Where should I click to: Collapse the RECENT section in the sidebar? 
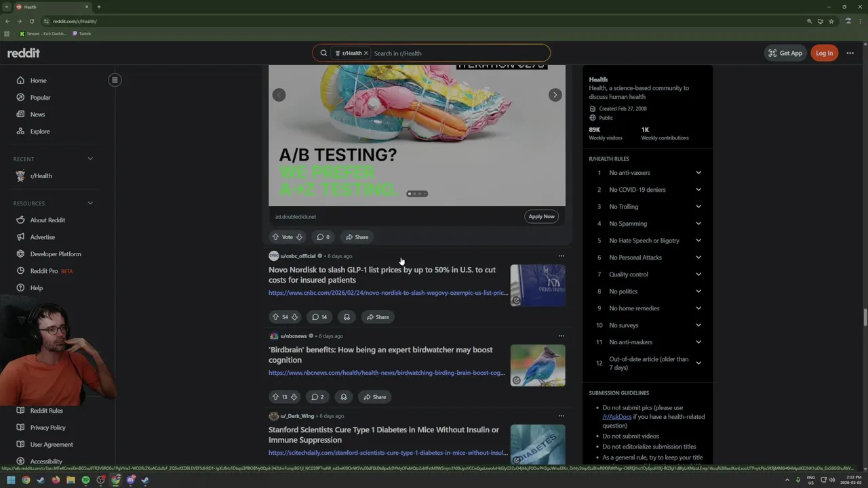click(x=90, y=159)
